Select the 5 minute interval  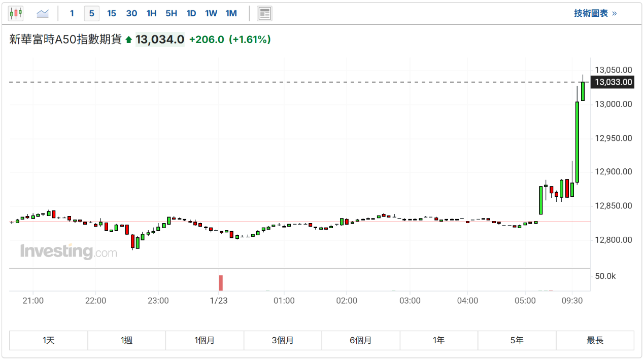[91, 13]
